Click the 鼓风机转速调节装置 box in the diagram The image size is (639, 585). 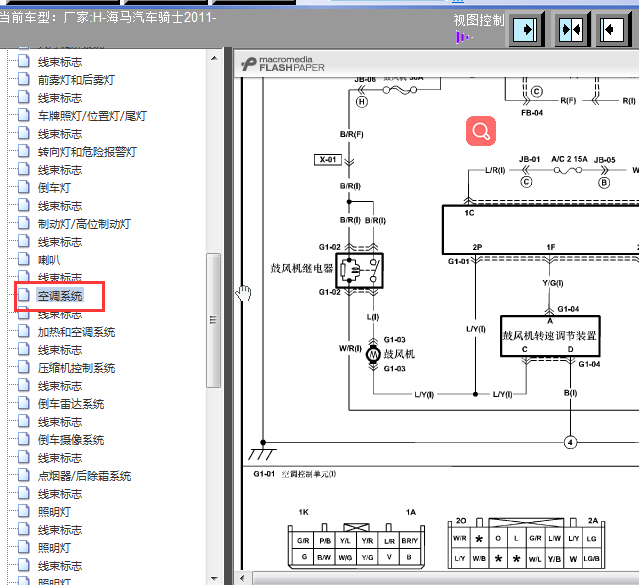pos(550,336)
